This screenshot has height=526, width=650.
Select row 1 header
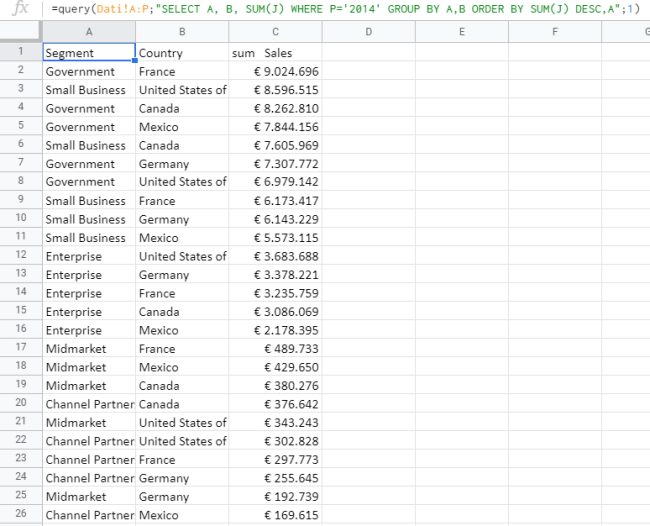pos(20,52)
